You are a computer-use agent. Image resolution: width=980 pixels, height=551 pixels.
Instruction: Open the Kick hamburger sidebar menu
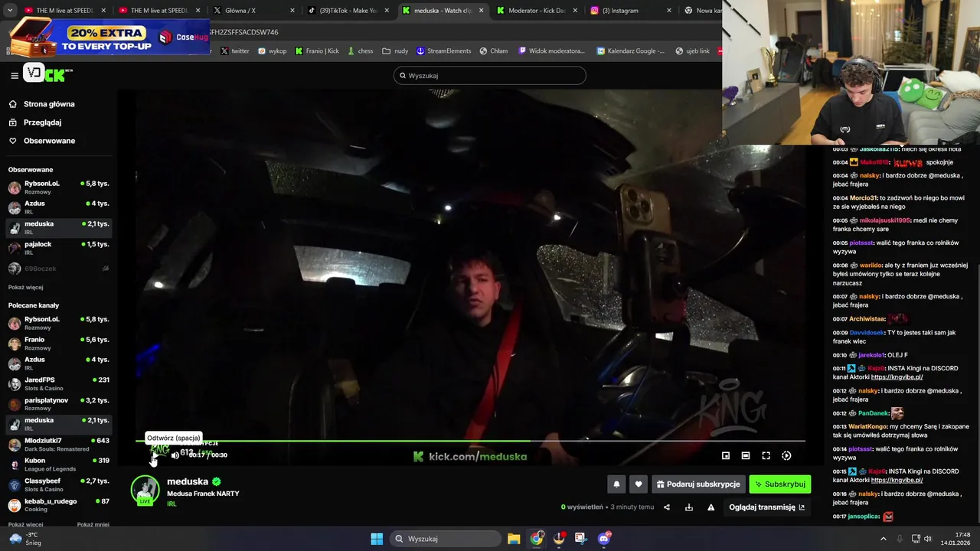tap(15, 75)
